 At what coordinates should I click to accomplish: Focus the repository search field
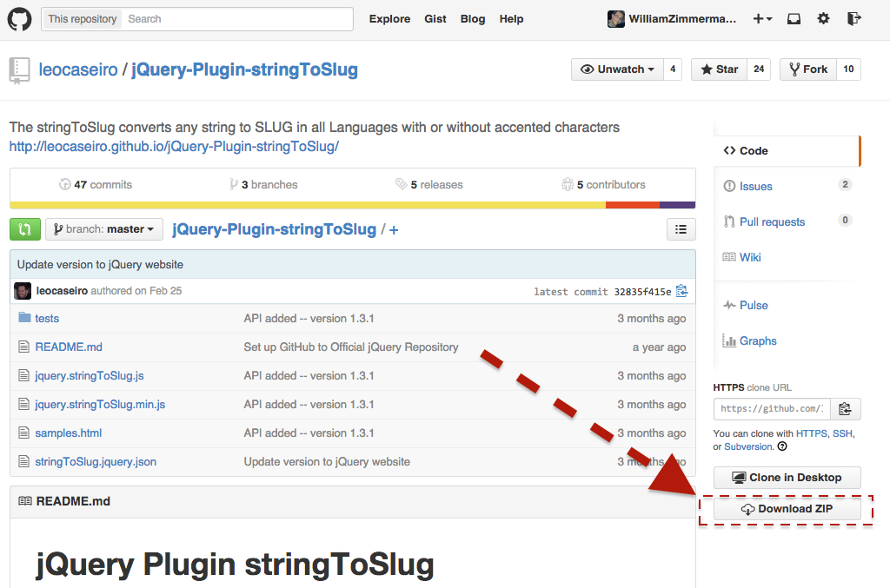pos(237,19)
